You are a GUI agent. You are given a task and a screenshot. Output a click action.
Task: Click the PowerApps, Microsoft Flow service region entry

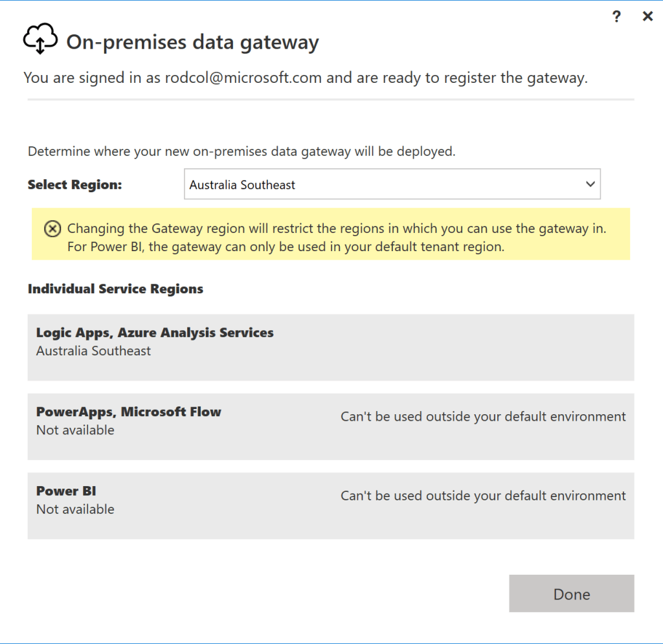coord(330,427)
